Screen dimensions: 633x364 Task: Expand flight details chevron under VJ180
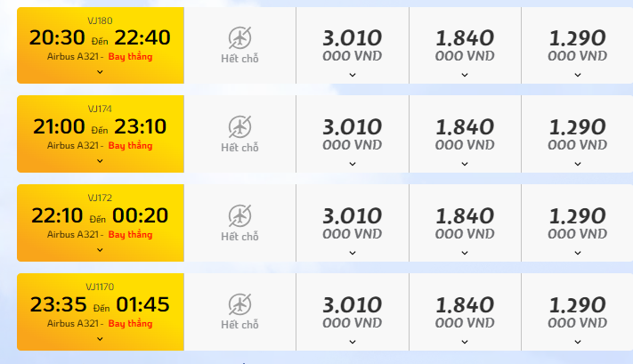pyautogui.click(x=100, y=72)
